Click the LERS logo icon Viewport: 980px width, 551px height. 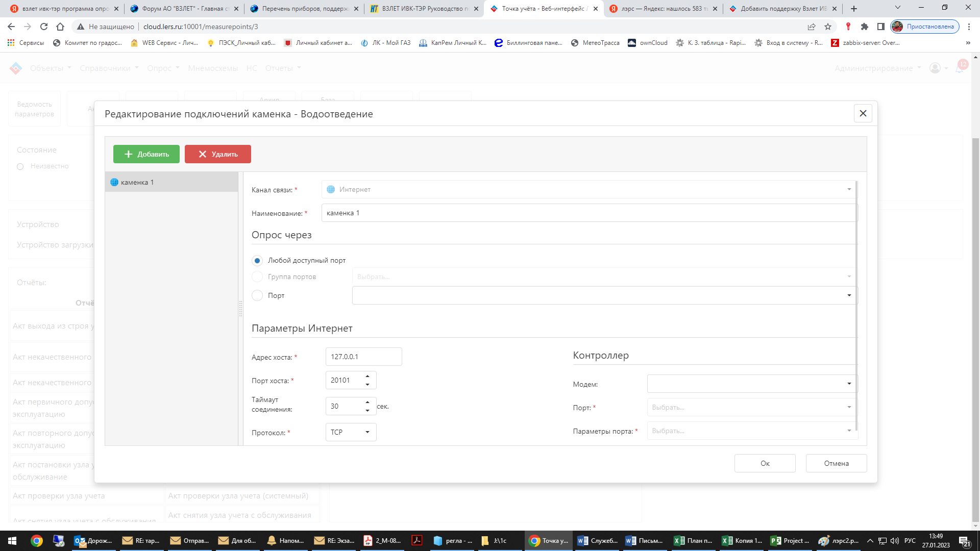(x=16, y=68)
